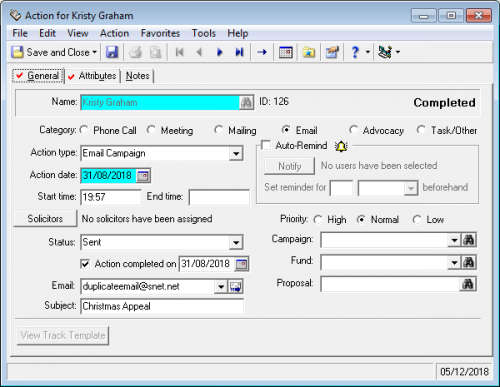Select Meeting category radio button
The width and height of the screenshot is (500, 387).
click(151, 130)
